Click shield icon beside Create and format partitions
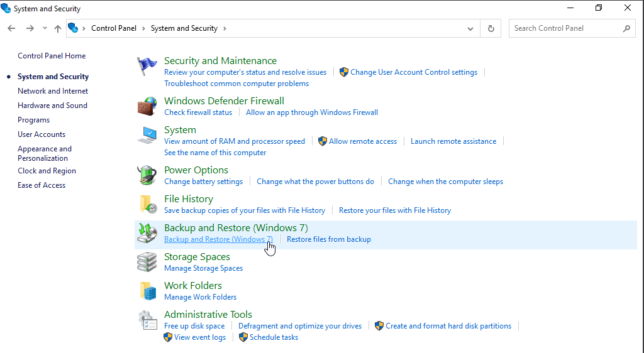This screenshot has width=644, height=353. 379,326
